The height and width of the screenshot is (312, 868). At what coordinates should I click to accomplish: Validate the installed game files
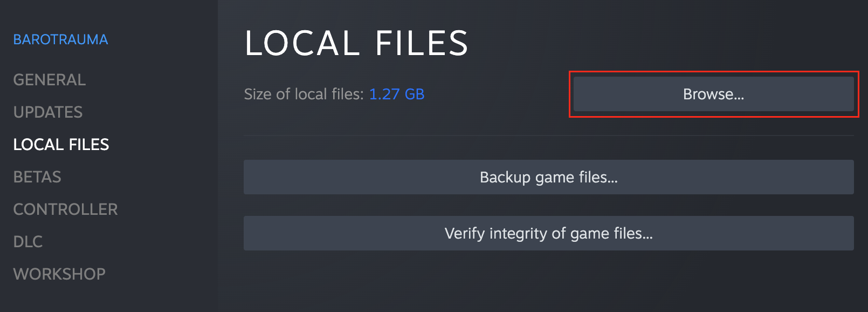(x=548, y=233)
